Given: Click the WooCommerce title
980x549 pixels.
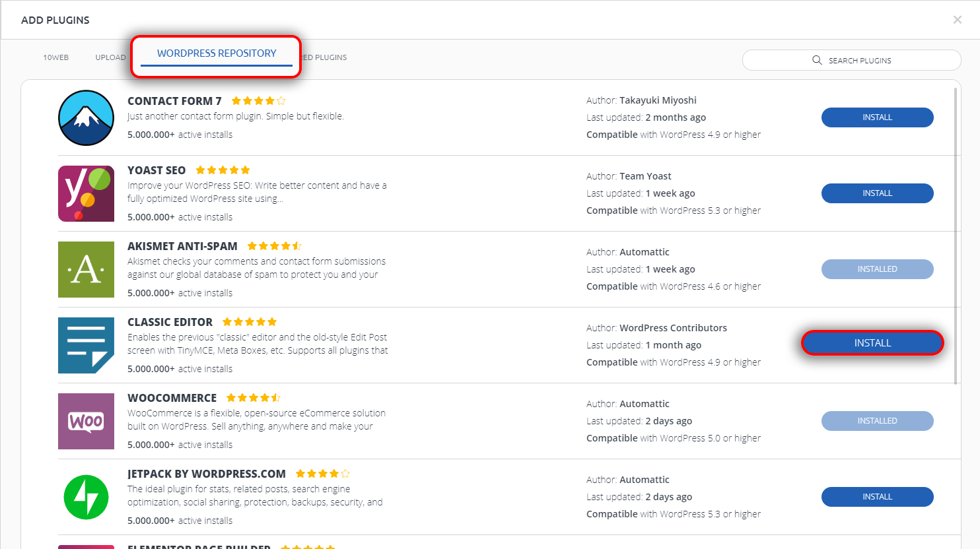Looking at the screenshot, I should point(172,398).
